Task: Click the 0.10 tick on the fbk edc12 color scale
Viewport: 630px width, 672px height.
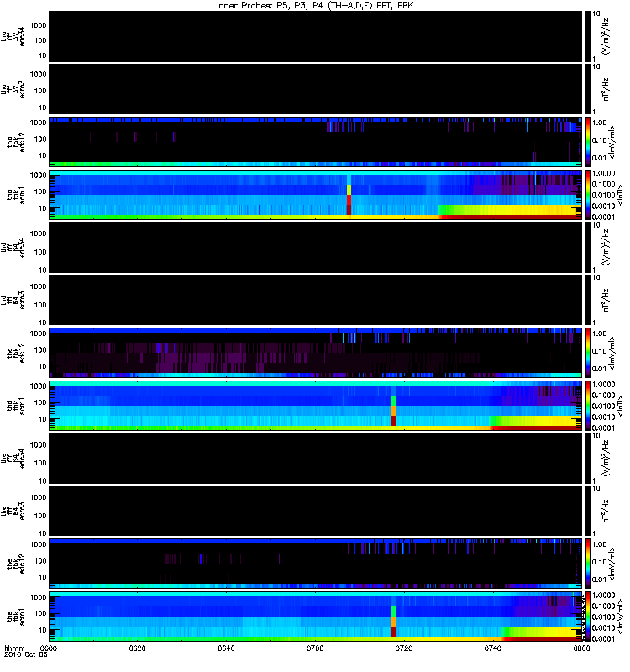Action: click(x=600, y=562)
